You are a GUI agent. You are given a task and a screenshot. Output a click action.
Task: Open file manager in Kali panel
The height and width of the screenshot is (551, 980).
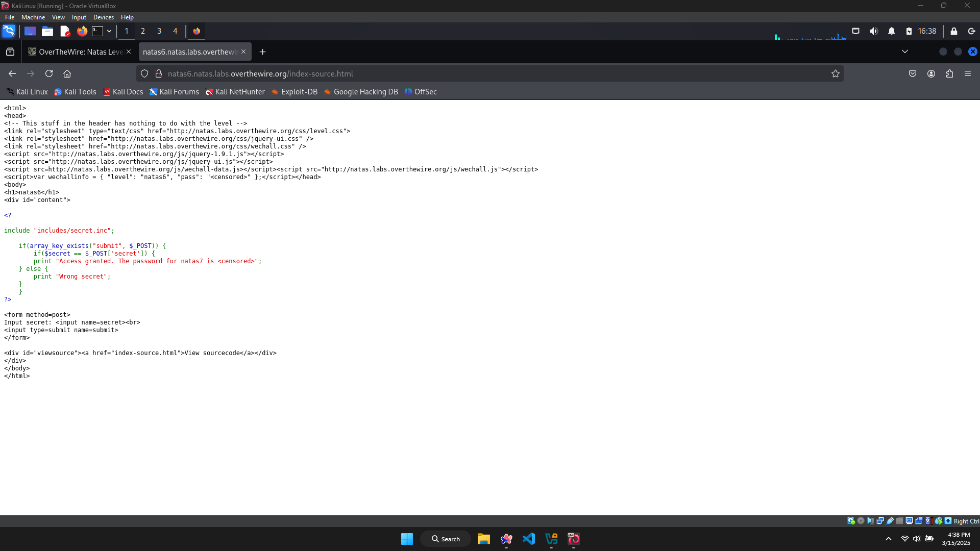pyautogui.click(x=47, y=31)
